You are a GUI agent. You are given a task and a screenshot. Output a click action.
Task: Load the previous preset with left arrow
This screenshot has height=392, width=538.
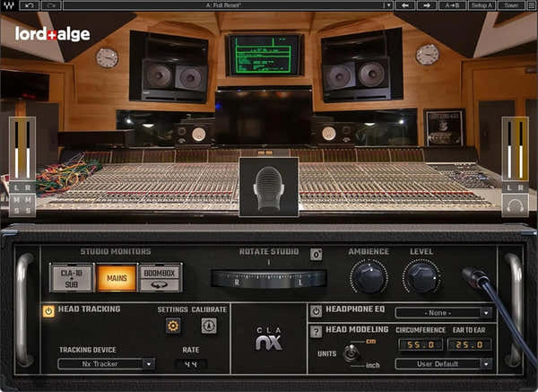(405, 5)
